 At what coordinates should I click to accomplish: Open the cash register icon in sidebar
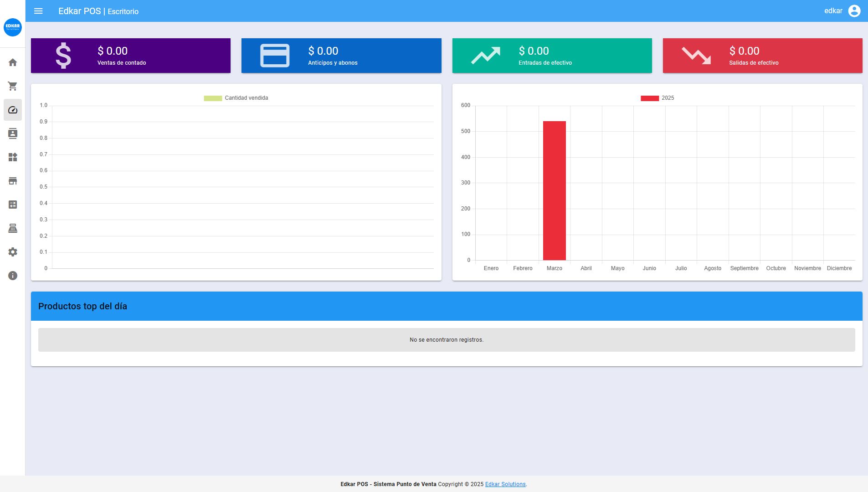[x=13, y=228]
